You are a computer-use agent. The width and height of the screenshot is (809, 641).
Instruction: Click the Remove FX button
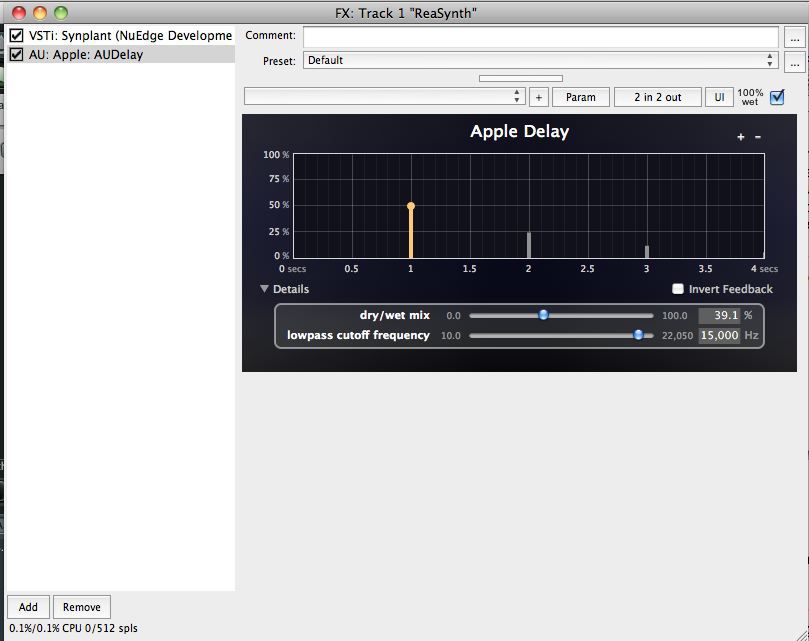coord(82,607)
